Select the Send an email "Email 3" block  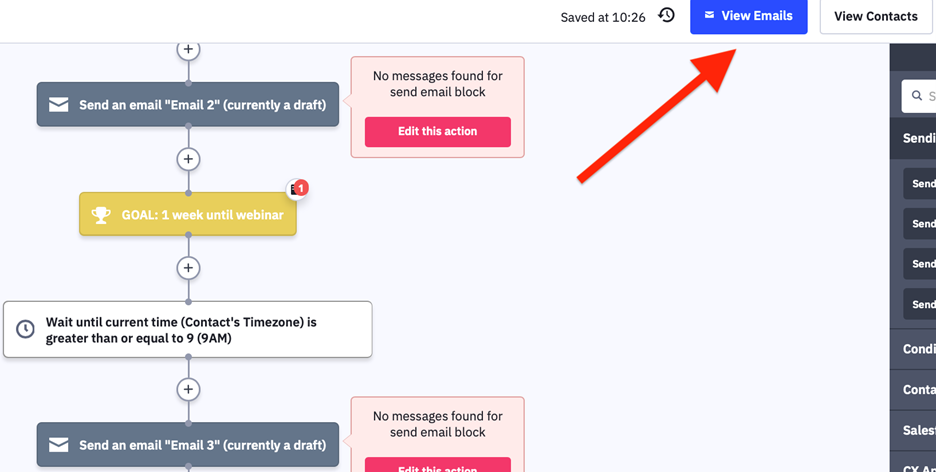[x=188, y=445]
